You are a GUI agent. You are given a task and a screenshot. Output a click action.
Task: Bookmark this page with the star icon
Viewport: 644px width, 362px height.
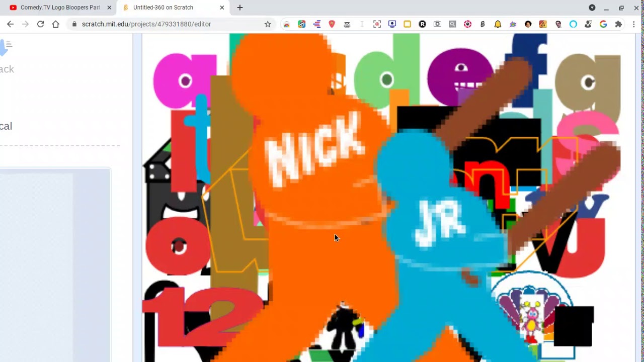(268, 24)
